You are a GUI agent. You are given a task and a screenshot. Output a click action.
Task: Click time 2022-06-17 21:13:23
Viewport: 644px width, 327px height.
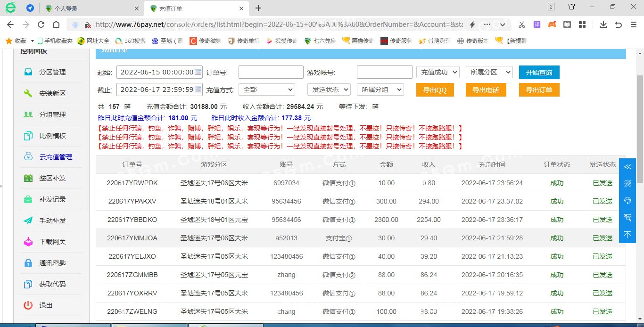click(x=492, y=256)
